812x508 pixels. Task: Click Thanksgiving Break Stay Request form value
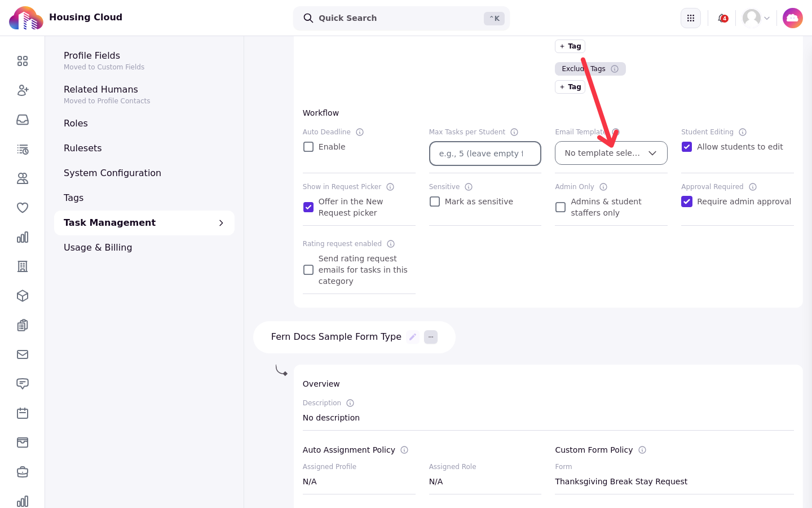621,481
